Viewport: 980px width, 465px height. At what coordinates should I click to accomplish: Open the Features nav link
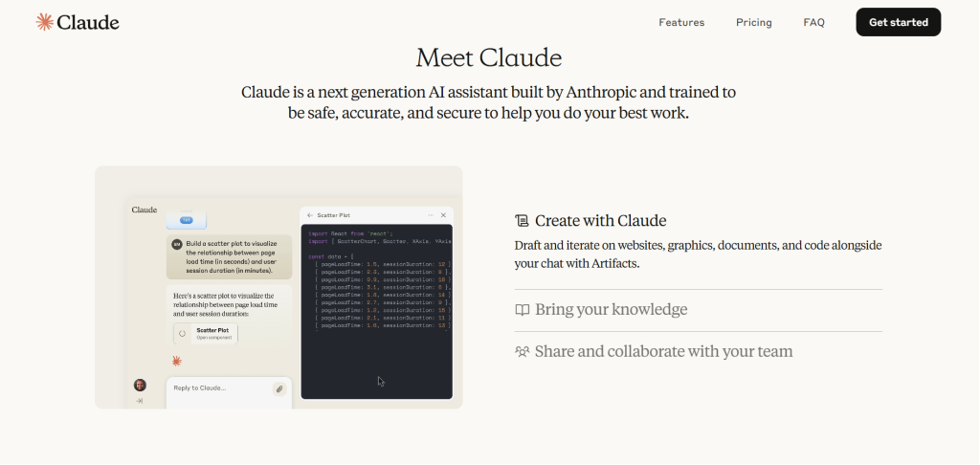click(681, 23)
